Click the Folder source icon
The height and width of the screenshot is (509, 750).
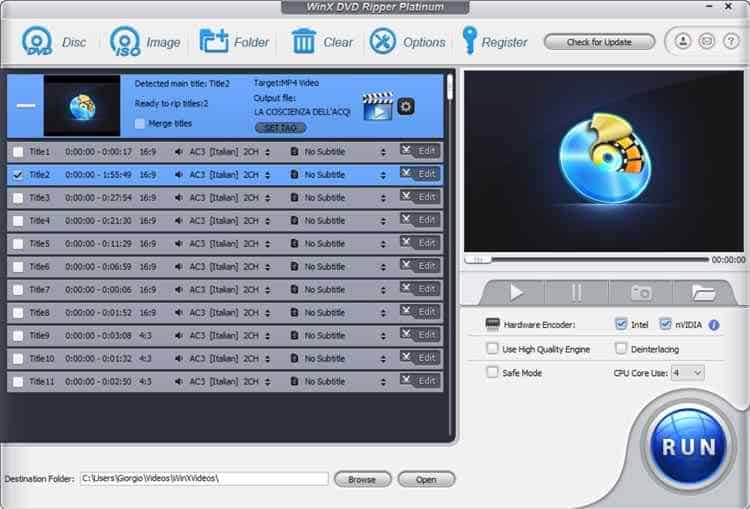point(215,42)
